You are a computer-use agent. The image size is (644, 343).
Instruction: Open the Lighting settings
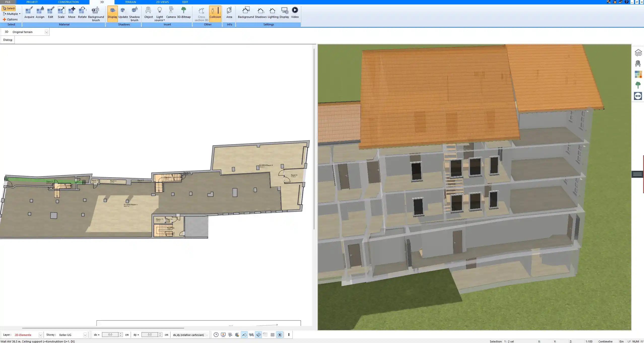tap(273, 13)
